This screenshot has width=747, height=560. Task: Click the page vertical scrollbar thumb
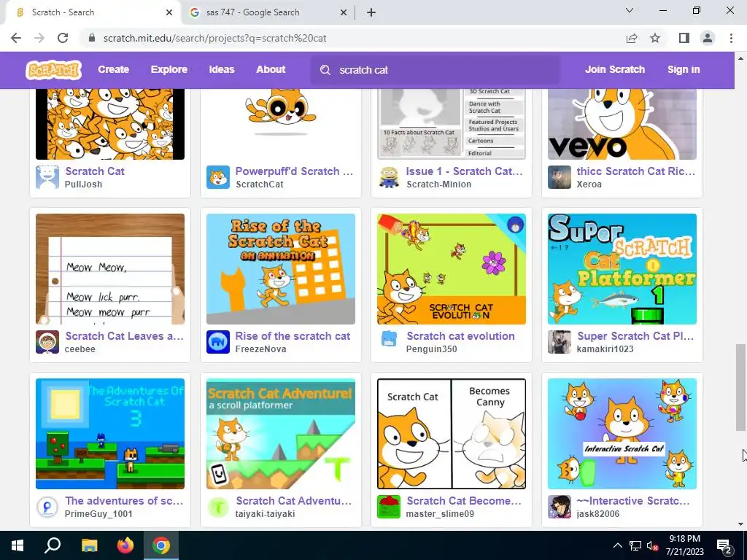point(740,386)
